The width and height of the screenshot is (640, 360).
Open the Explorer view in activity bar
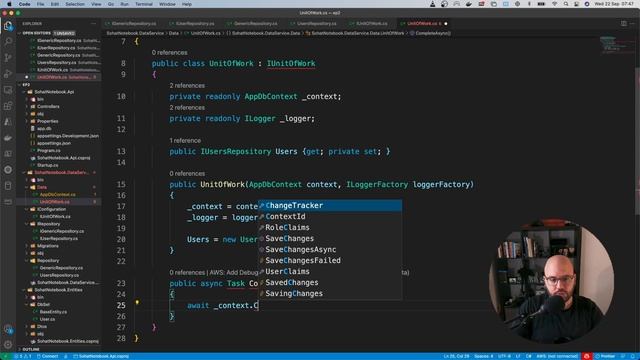[x=8, y=26]
